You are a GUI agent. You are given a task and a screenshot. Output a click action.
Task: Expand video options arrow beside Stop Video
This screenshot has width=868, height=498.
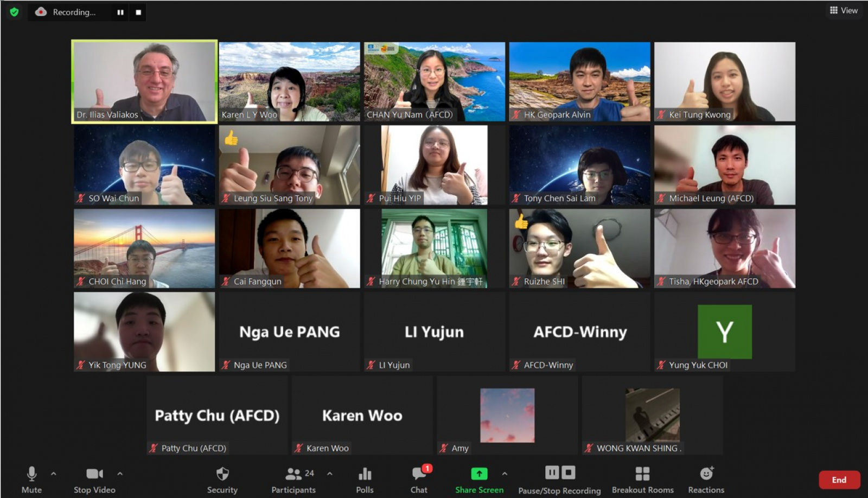120,474
